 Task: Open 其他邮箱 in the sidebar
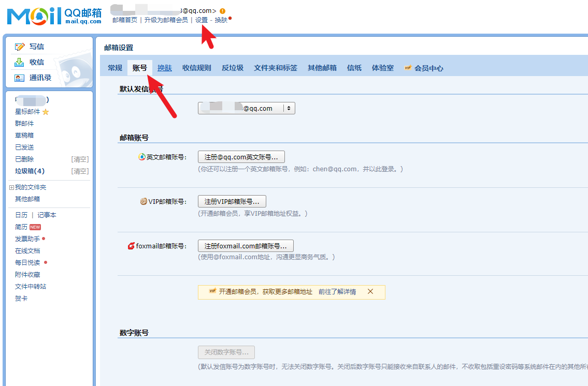(x=27, y=199)
